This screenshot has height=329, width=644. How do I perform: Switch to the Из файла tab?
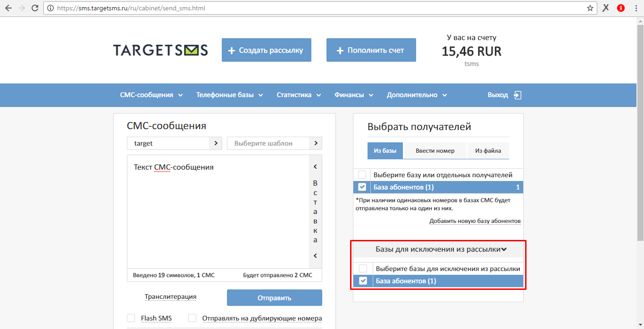488,151
